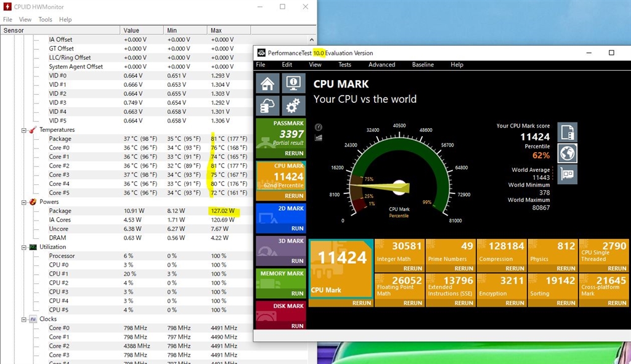The height and width of the screenshot is (364, 631).
Task: Rerun the large CPU Mark tile
Action: point(361,303)
